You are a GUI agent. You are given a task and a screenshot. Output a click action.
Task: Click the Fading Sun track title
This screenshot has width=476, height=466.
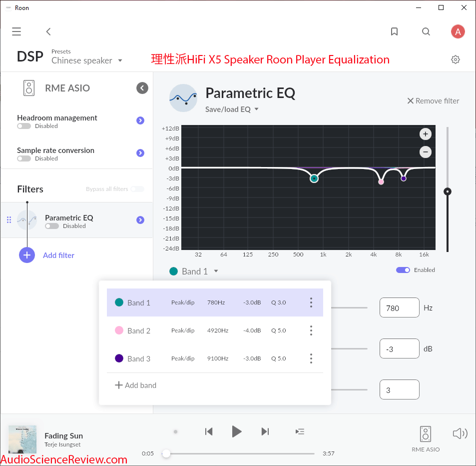[64, 435]
